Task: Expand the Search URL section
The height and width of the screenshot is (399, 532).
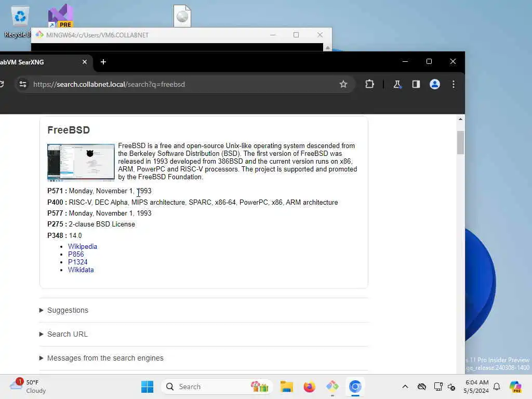Action: (x=67, y=334)
